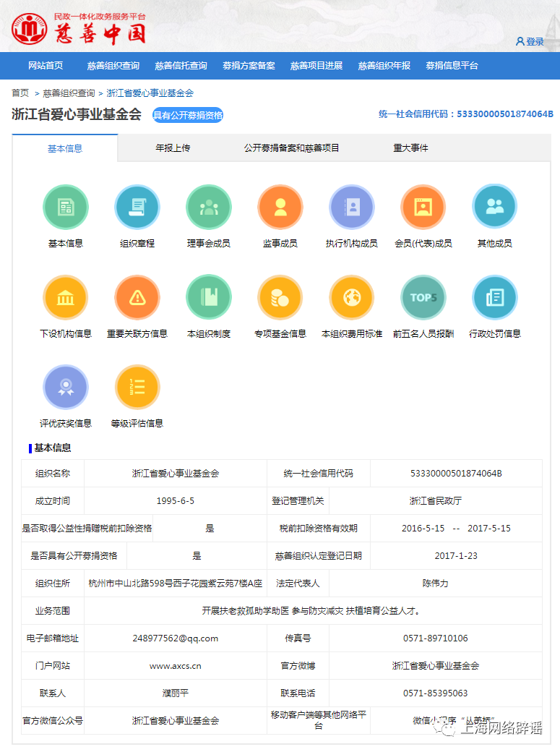Click contact phone 0571-85395063
Viewport: 560px width, 752px height.
tap(435, 693)
